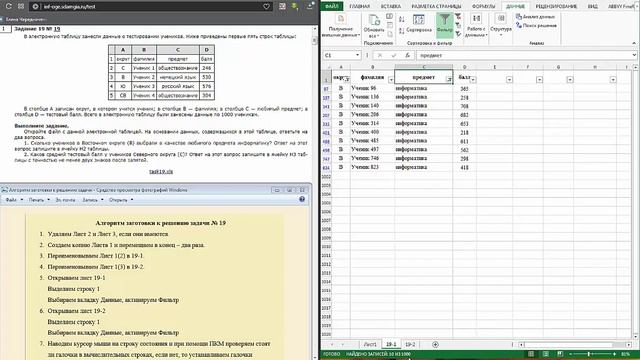This screenshot has width=640, height=360.
Task: Open the Открыть menu in photo viewer
Action: click(x=121, y=200)
